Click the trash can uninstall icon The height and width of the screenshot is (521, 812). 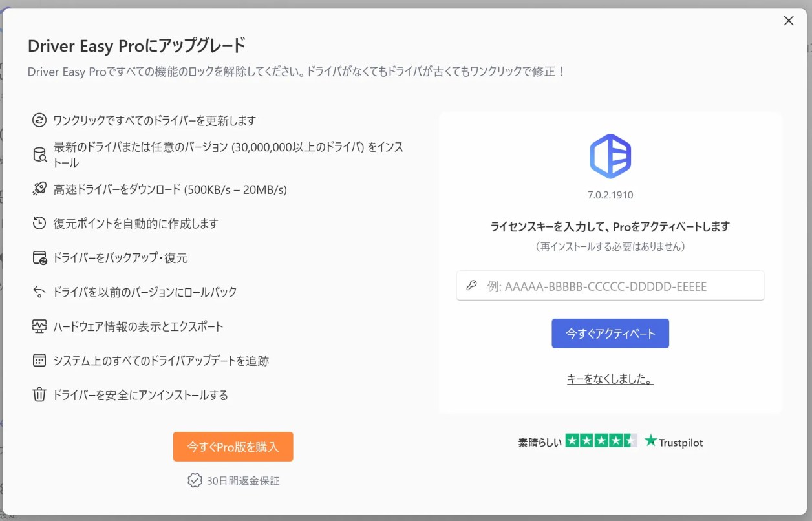[x=39, y=395]
